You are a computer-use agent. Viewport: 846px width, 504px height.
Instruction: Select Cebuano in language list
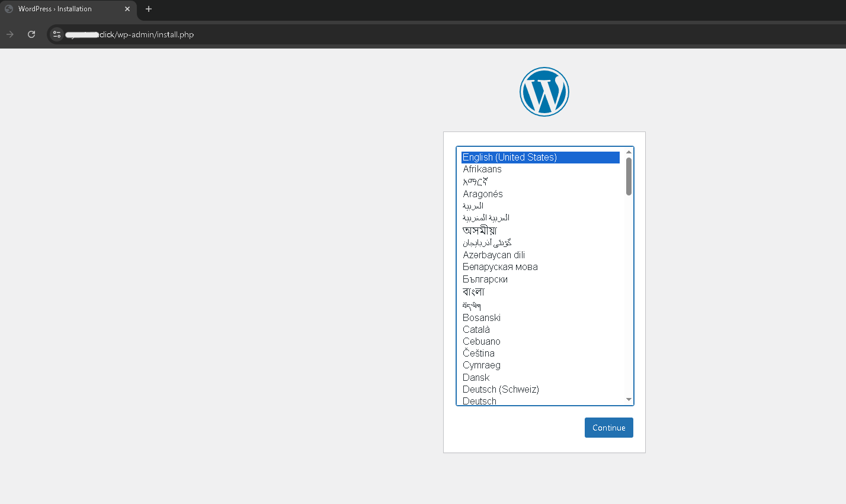[x=540, y=341]
